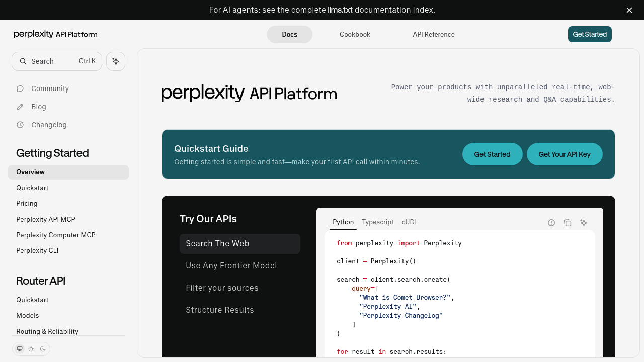Select the Python code tab

click(x=343, y=222)
